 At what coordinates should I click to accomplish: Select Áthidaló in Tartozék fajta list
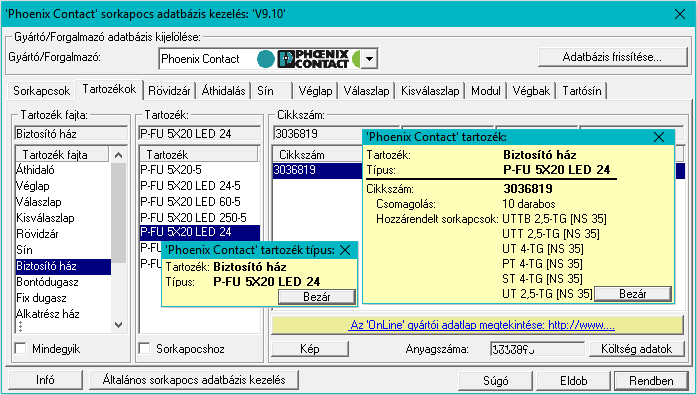tap(63, 170)
